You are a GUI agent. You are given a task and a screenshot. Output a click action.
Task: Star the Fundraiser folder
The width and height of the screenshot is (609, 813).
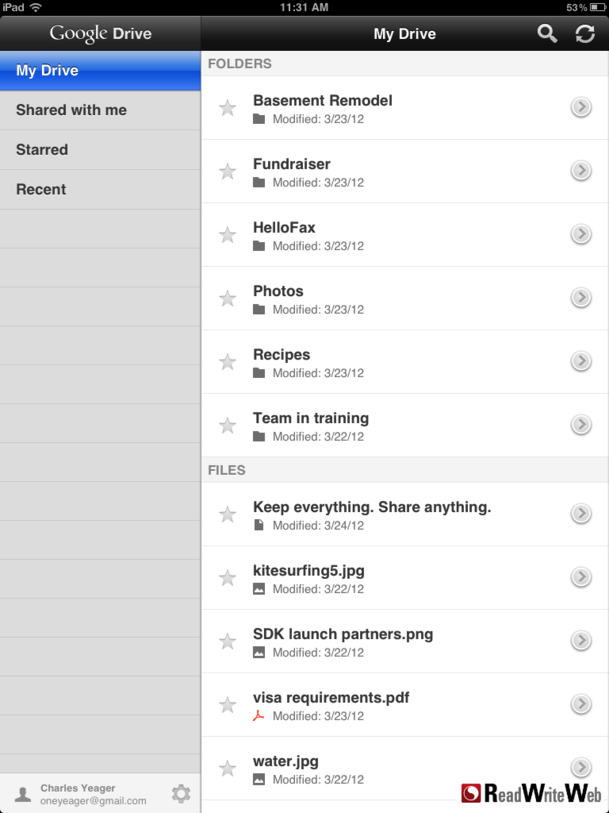click(228, 171)
